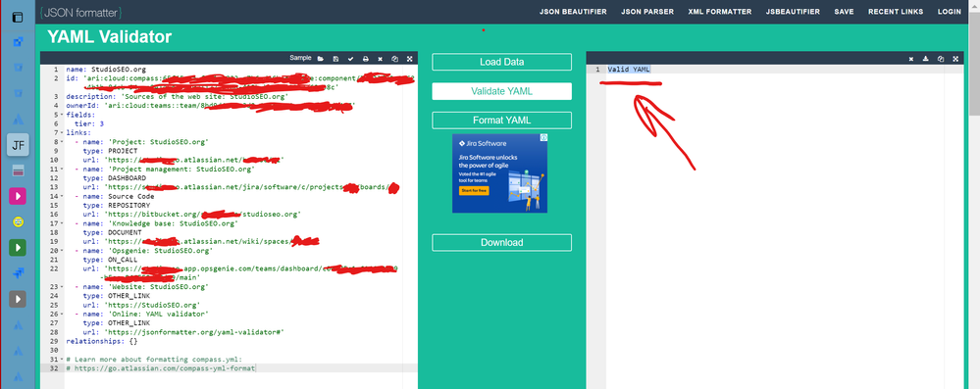Screen dimensions: 980x389
Task: Open the yellow smiley sidebar tab
Action: point(18,221)
